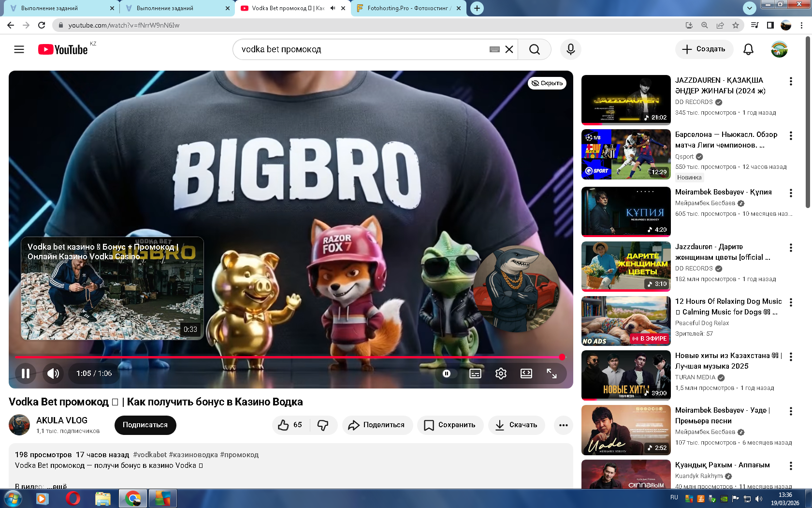Toggle theater mode in the player
Screen dimensions: 812x508
[x=526, y=374]
